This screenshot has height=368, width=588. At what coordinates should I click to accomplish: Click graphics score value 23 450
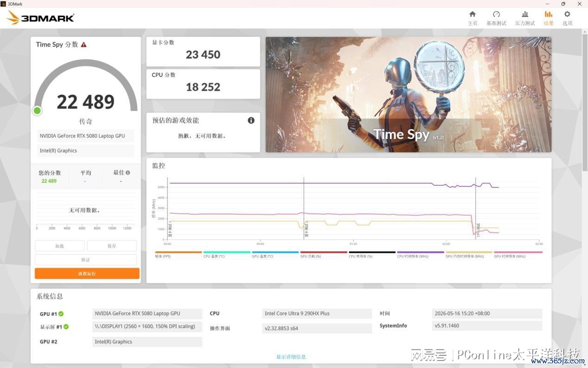(203, 55)
